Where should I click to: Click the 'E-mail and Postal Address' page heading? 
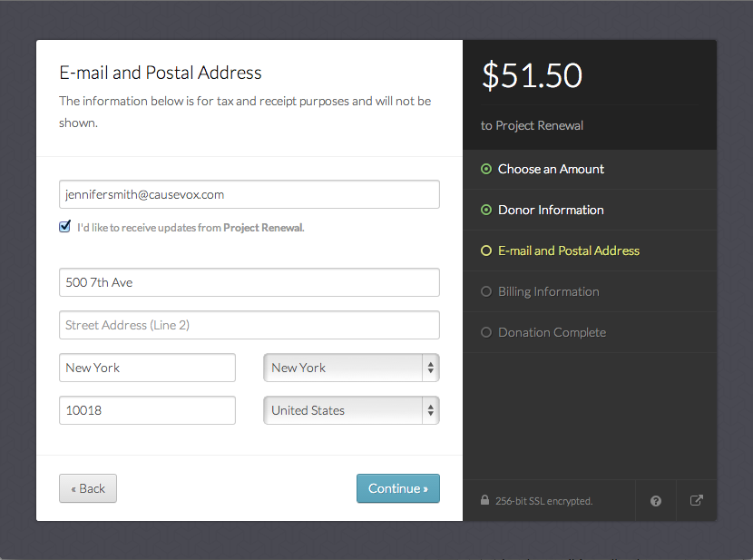(x=161, y=73)
